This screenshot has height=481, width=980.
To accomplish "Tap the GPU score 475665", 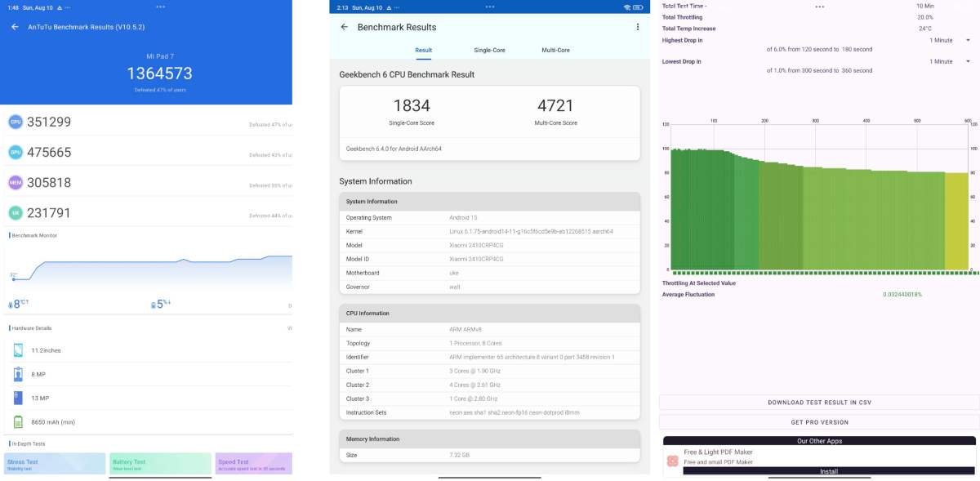I will tap(49, 152).
